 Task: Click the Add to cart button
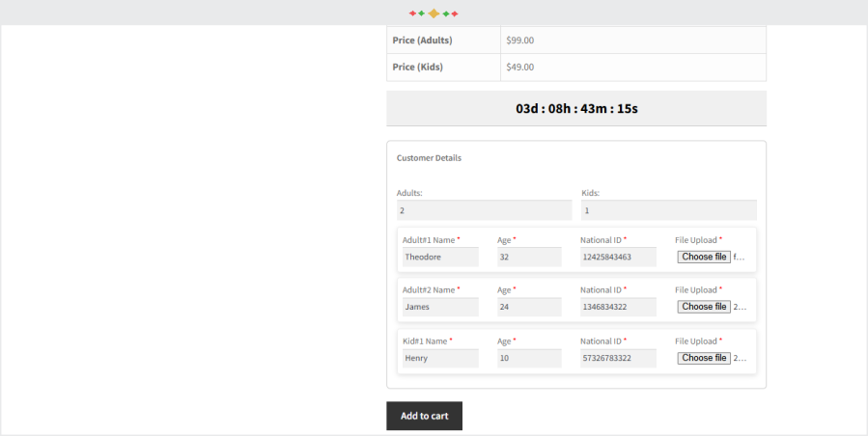424,416
